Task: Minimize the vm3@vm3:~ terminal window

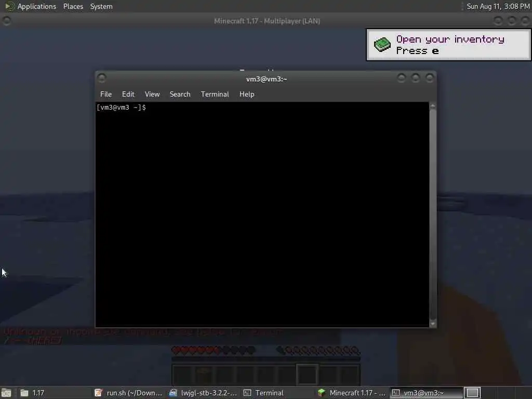Action: point(402,78)
